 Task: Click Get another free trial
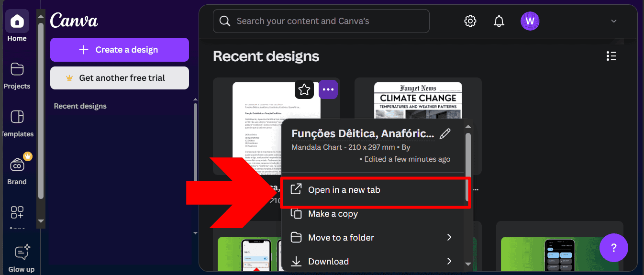coord(120,78)
